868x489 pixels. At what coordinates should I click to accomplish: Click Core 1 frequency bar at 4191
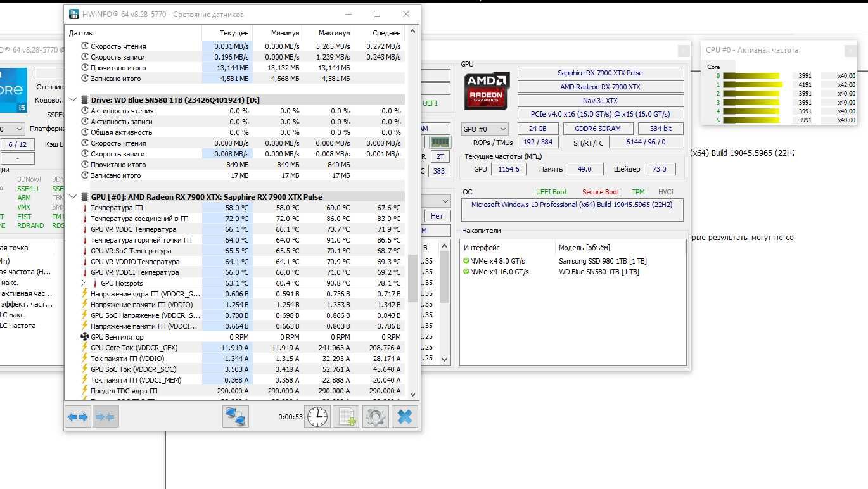(x=753, y=84)
